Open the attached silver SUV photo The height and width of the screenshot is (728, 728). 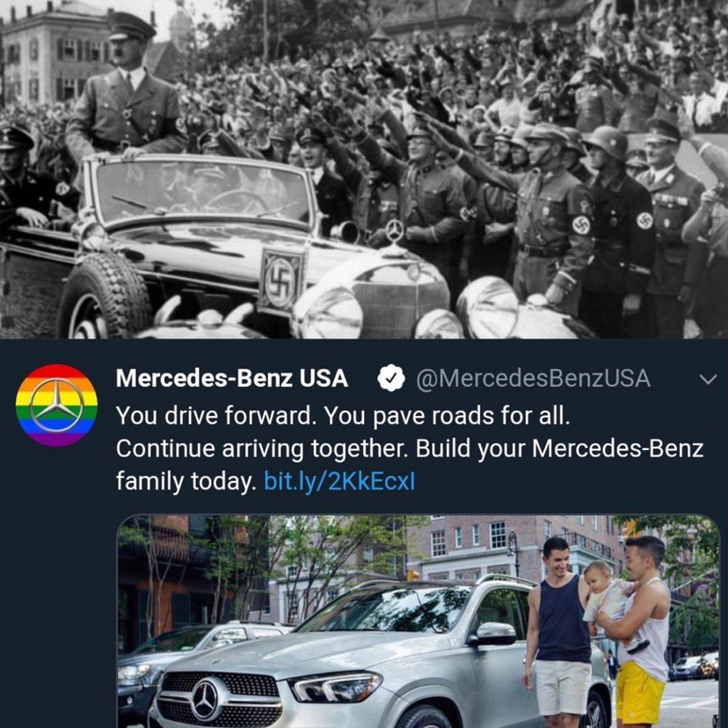pyautogui.click(x=418, y=622)
